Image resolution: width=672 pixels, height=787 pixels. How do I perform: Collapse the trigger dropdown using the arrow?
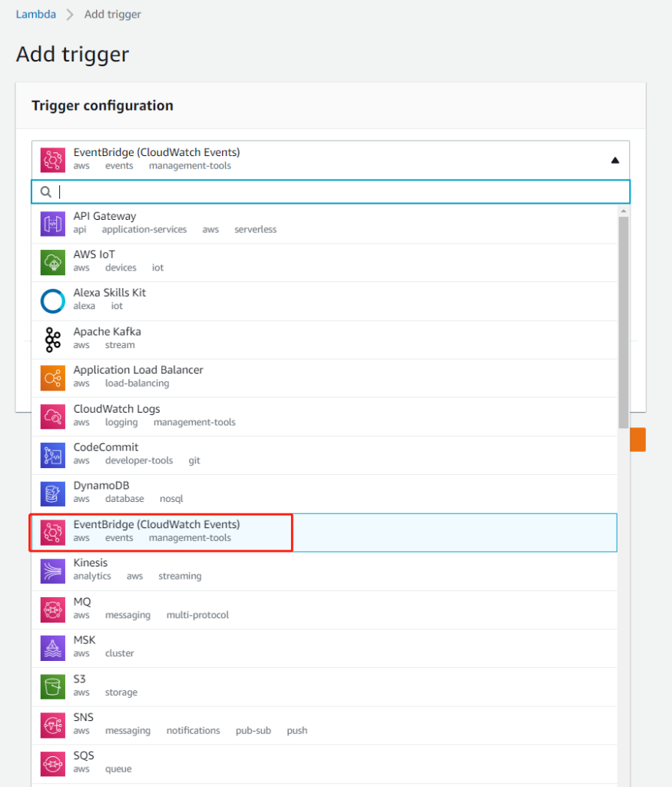pyautogui.click(x=614, y=161)
